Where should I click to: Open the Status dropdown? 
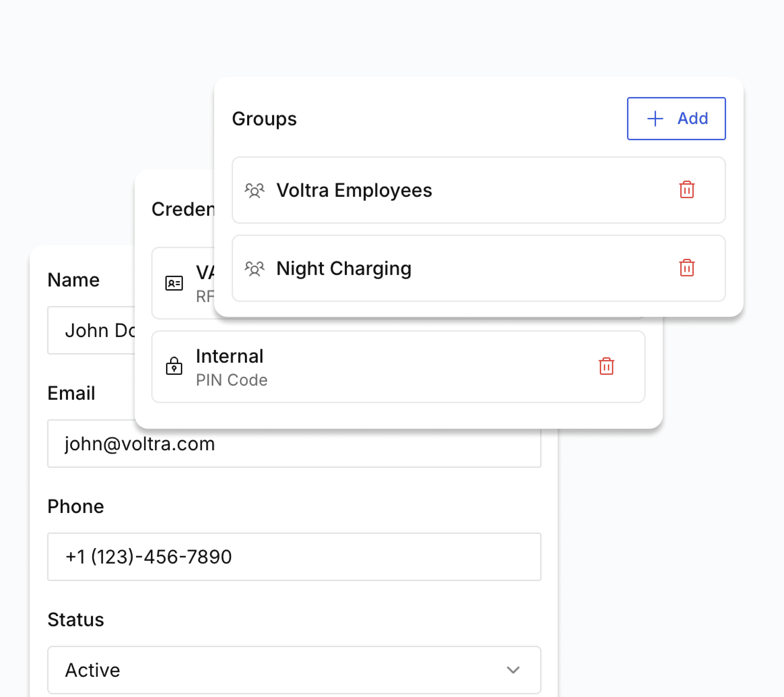(294, 670)
